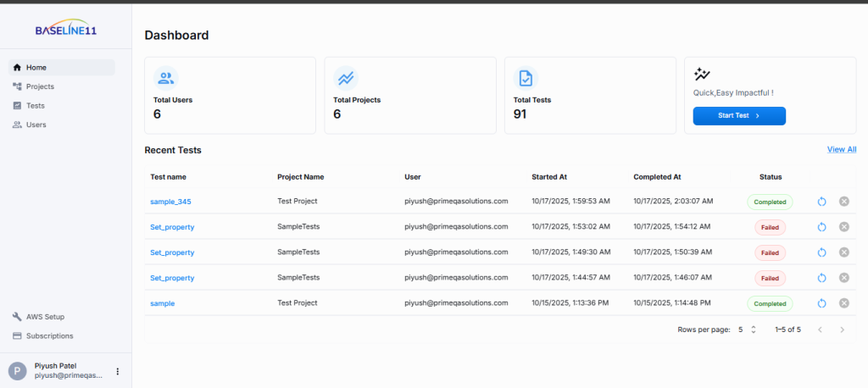Rerun the failed Set_property test started at 1:53:02 AM
The width and height of the screenshot is (868, 388).
821,227
